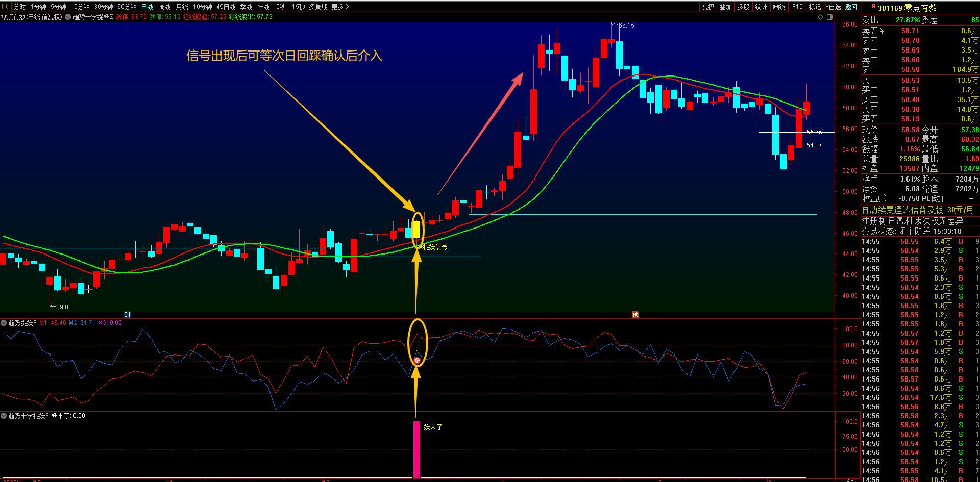Click stock title 301169 零点有数

coord(908,8)
